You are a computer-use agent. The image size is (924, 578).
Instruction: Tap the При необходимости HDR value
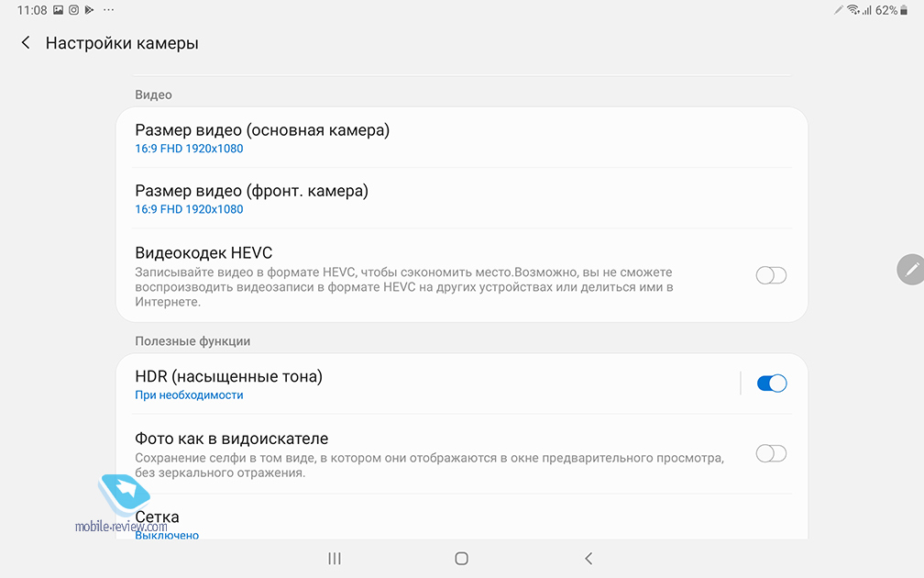click(x=189, y=395)
